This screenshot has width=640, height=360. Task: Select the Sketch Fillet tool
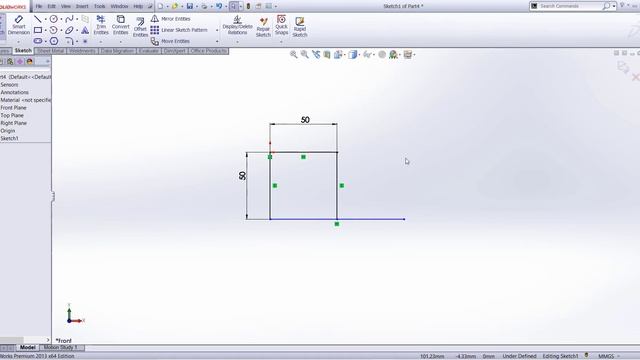click(69, 41)
